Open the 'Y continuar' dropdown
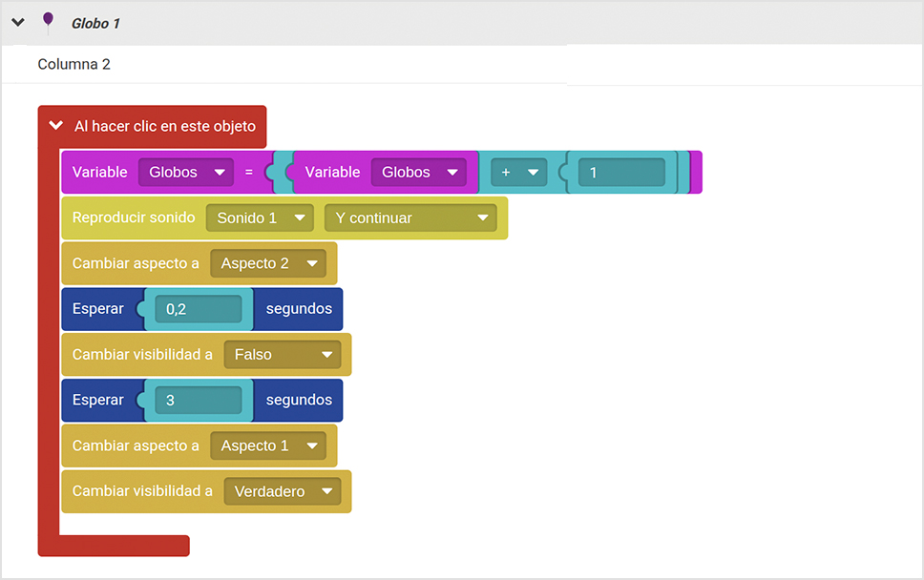 point(410,217)
